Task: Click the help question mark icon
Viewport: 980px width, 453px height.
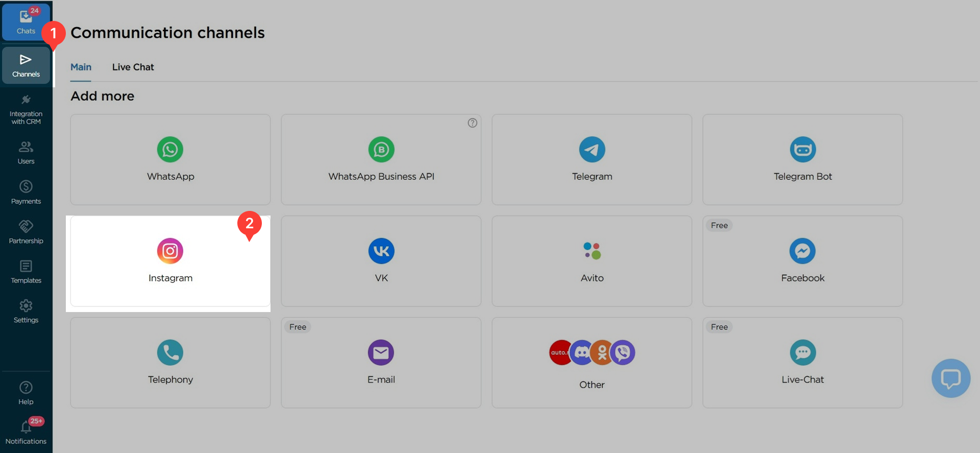Action: (473, 123)
